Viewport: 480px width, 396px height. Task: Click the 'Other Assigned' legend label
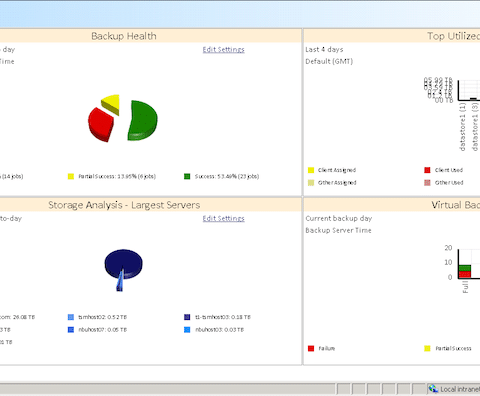coord(337,183)
